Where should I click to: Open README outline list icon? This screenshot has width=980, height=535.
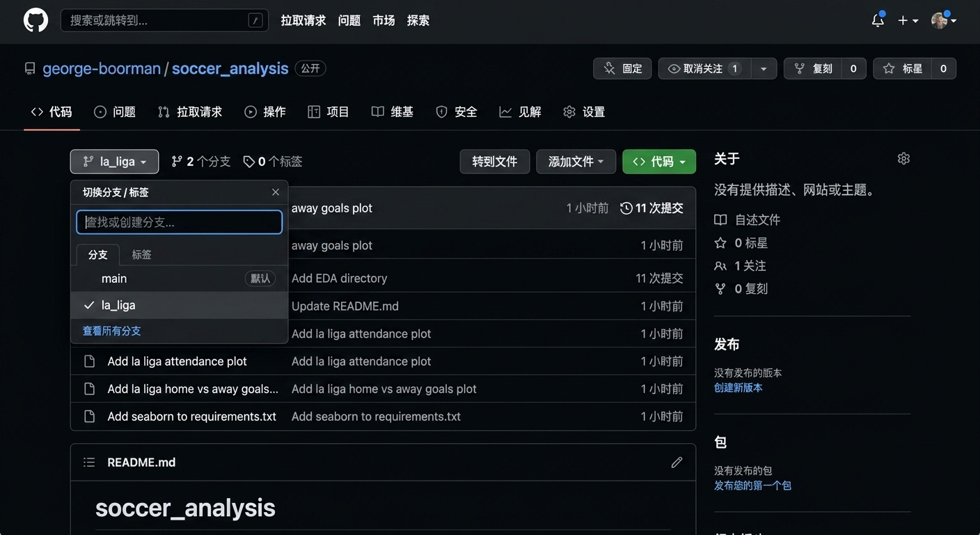tap(89, 463)
